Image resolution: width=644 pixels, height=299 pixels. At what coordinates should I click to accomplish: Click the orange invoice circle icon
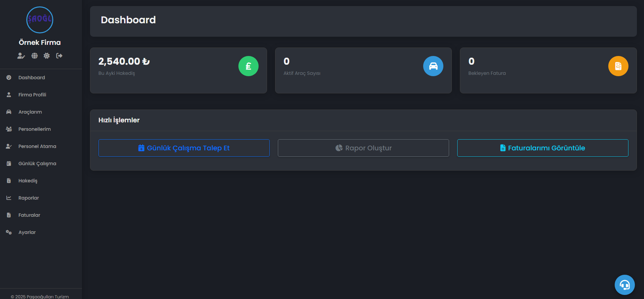618,66
